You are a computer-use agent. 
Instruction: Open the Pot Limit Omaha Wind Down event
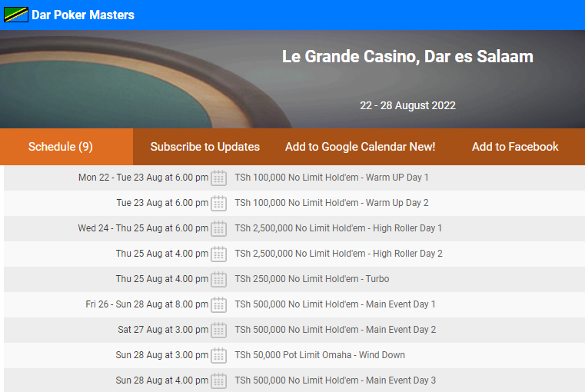(320, 355)
